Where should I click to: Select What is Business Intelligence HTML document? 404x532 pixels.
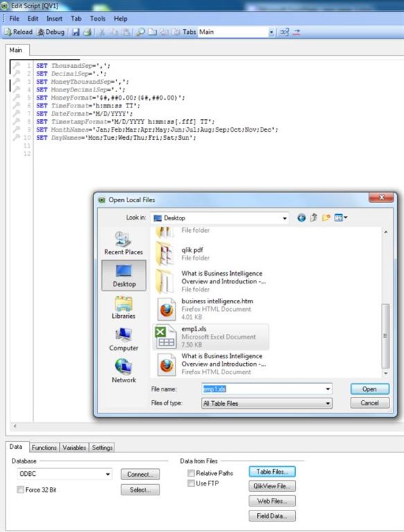(211, 364)
